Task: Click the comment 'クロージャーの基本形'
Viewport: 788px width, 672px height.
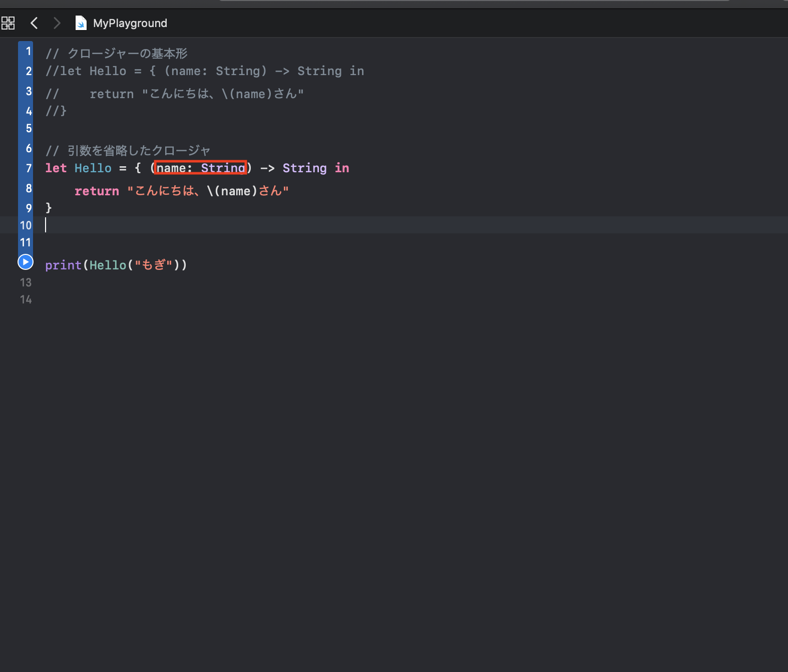Action: pos(128,54)
